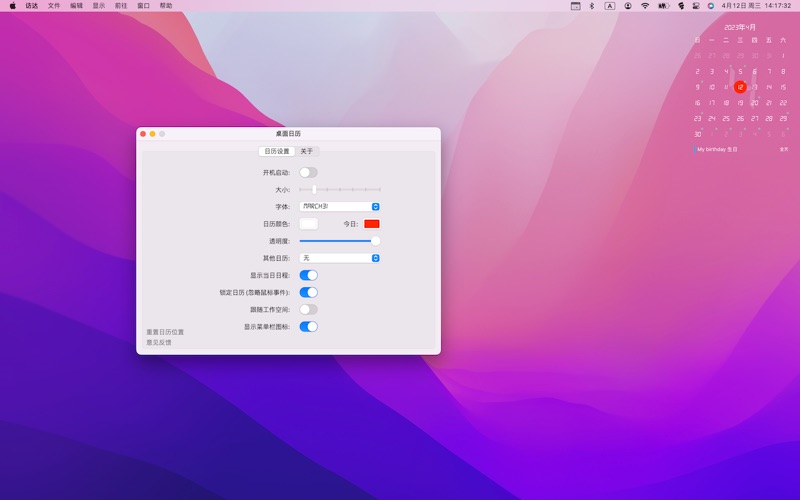Disable the 显示菜单栏图标 switch

pyautogui.click(x=308, y=326)
